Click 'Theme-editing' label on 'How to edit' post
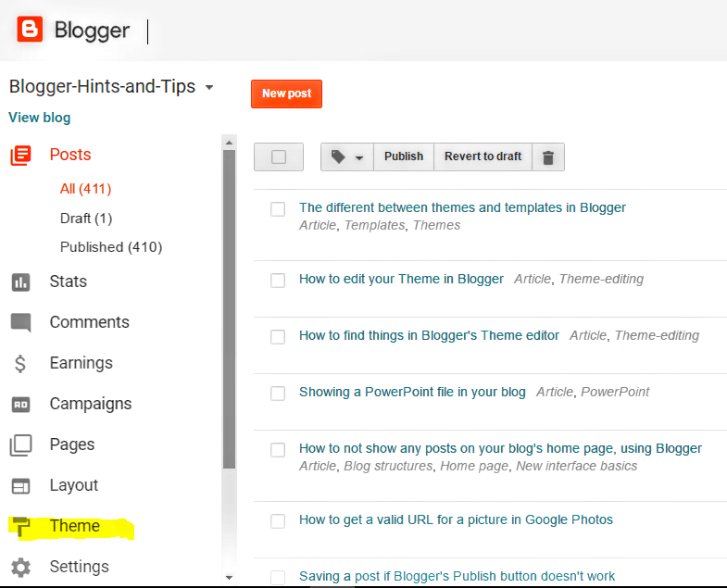The height and width of the screenshot is (588, 727). pyautogui.click(x=601, y=279)
